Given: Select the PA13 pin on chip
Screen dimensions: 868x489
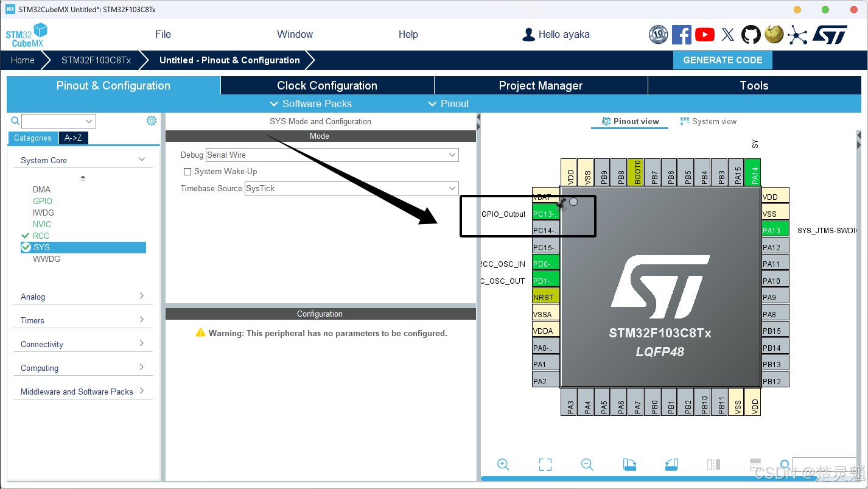Looking at the screenshot, I should pos(775,230).
